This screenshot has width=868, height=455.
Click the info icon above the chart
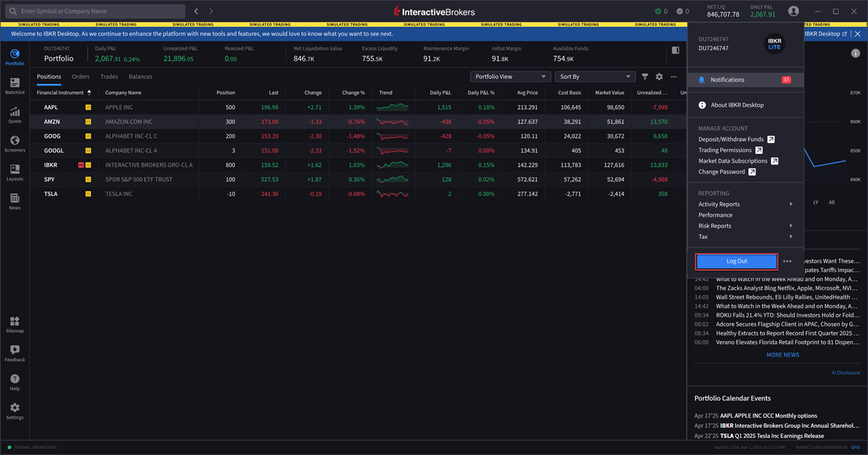[x=855, y=53]
